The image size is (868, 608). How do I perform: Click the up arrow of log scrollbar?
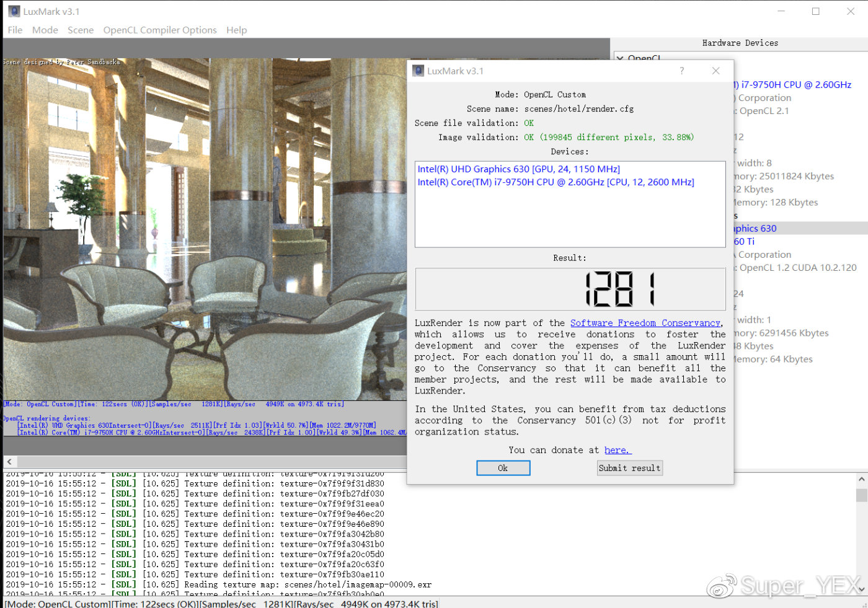[x=861, y=479]
